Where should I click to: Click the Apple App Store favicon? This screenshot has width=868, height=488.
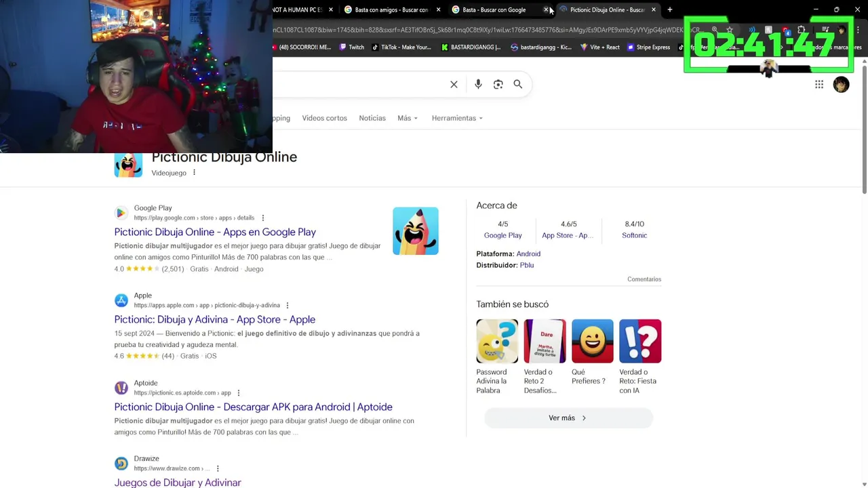121,300
